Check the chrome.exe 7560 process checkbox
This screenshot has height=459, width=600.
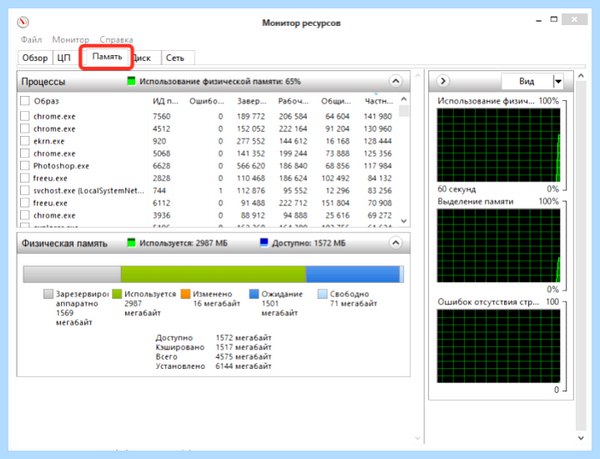coord(25,116)
